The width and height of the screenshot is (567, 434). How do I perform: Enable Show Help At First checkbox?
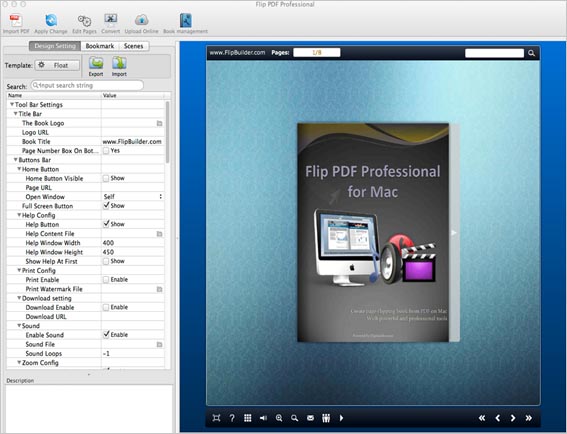(x=106, y=261)
